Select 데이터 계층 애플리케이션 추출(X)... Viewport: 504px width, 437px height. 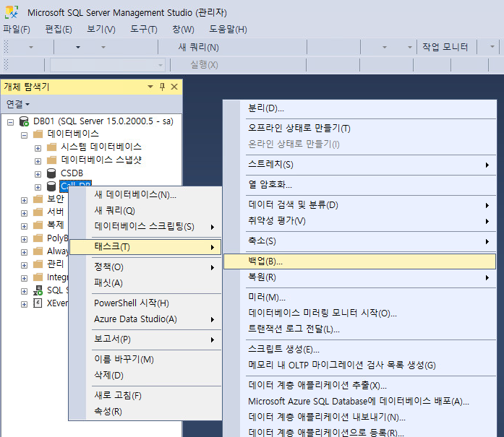(359, 385)
